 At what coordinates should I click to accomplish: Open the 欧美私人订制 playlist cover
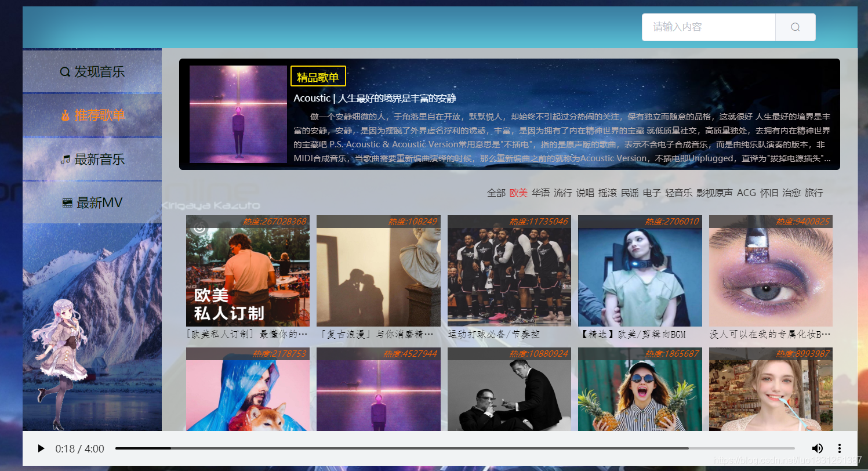tap(248, 271)
